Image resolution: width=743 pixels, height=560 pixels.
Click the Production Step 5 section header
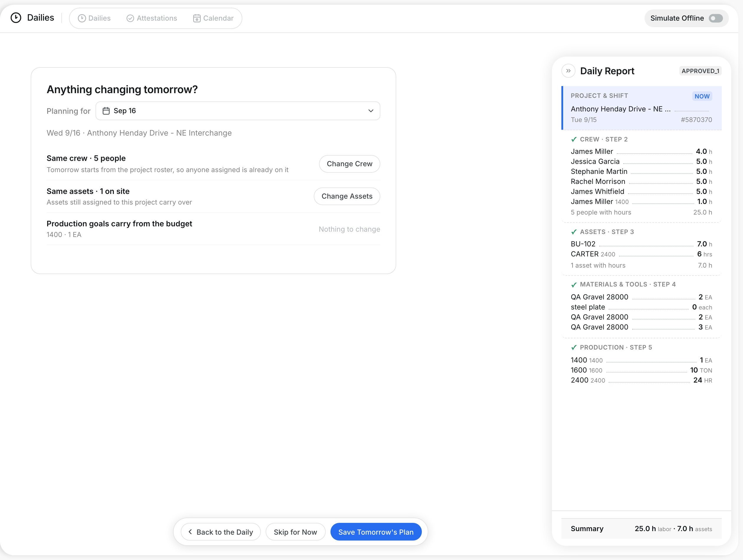[x=616, y=347]
